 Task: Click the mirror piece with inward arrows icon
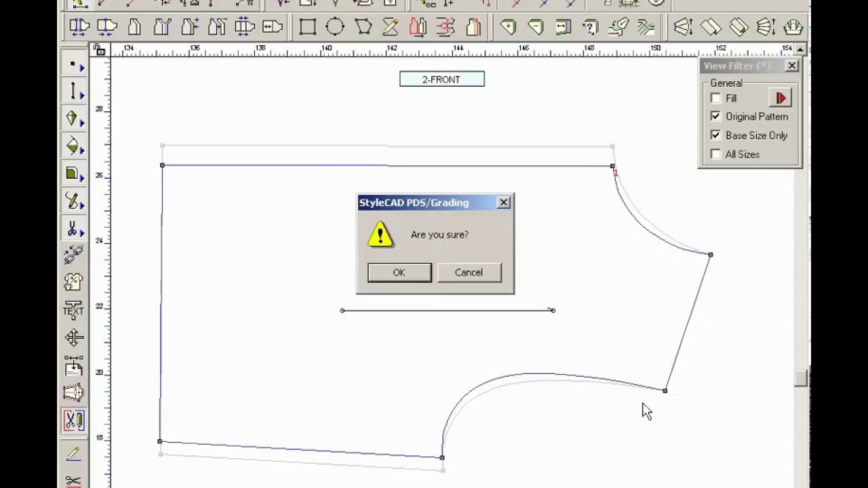click(107, 27)
